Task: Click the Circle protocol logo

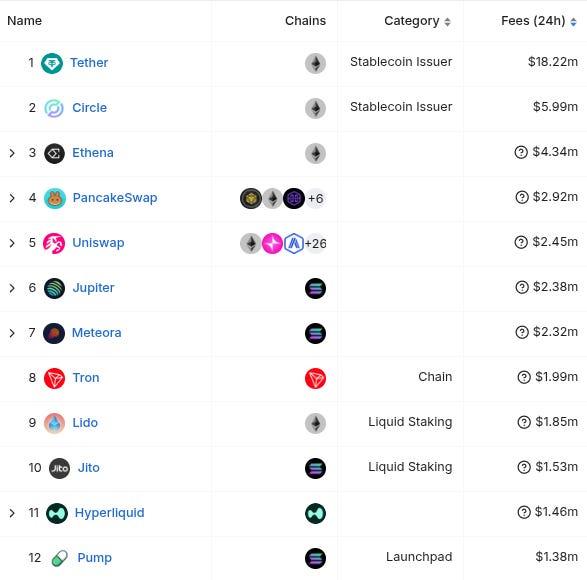Action: pos(54,108)
